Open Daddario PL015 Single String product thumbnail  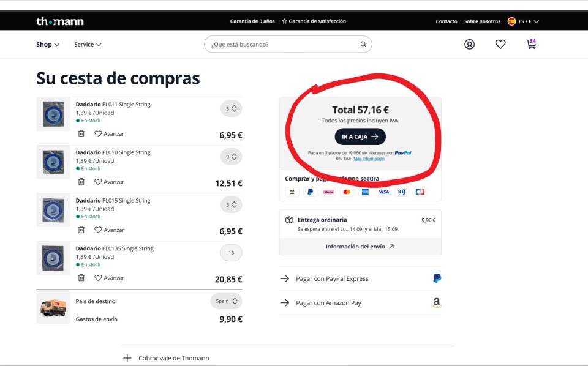pyautogui.click(x=53, y=210)
